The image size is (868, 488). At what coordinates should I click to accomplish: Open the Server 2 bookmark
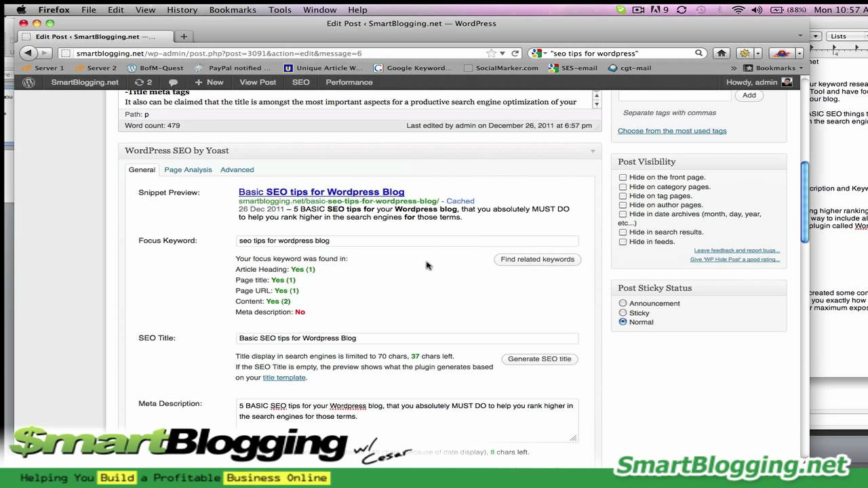coord(96,68)
